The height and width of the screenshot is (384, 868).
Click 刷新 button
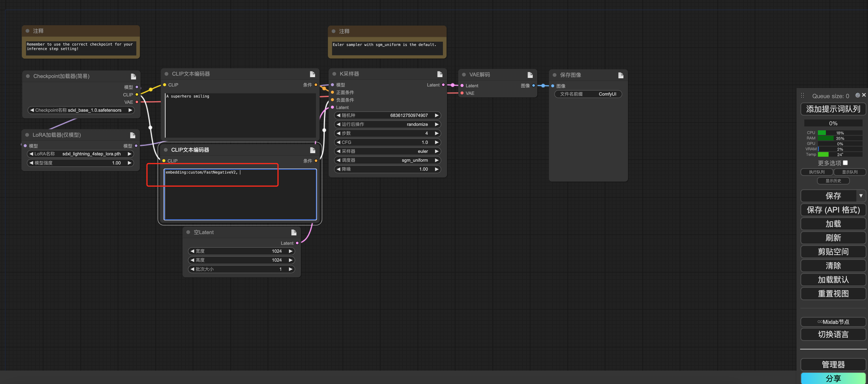click(833, 238)
